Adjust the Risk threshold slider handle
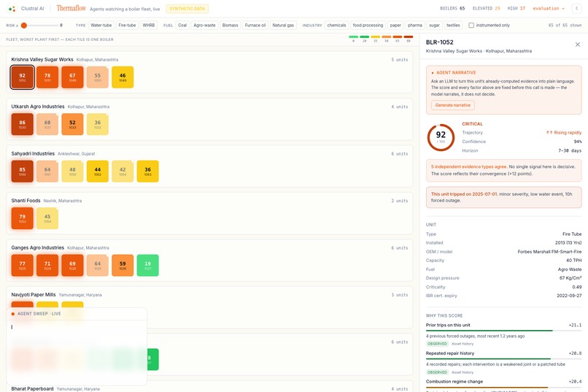Image resolution: width=588 pixels, height=392 pixels. point(24,26)
